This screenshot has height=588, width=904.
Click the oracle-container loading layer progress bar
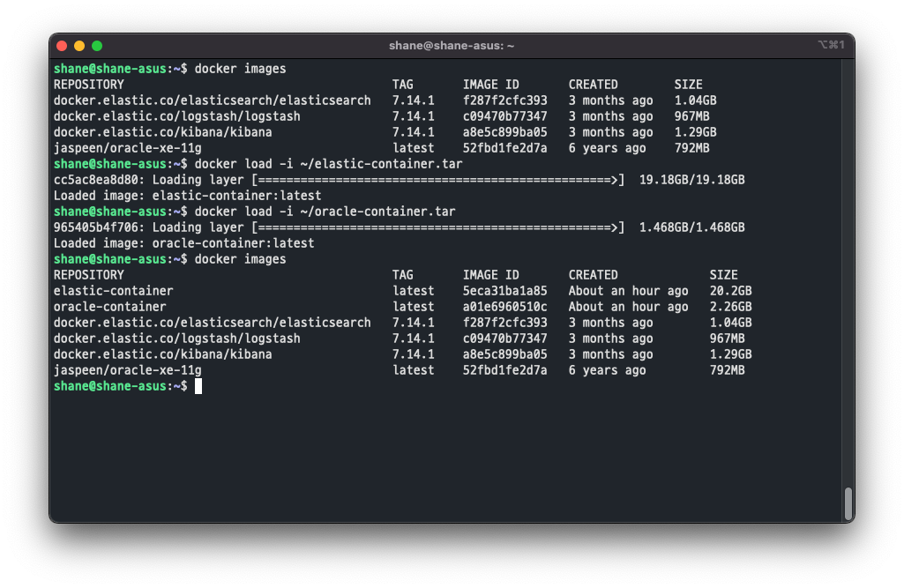pyautogui.click(x=438, y=227)
